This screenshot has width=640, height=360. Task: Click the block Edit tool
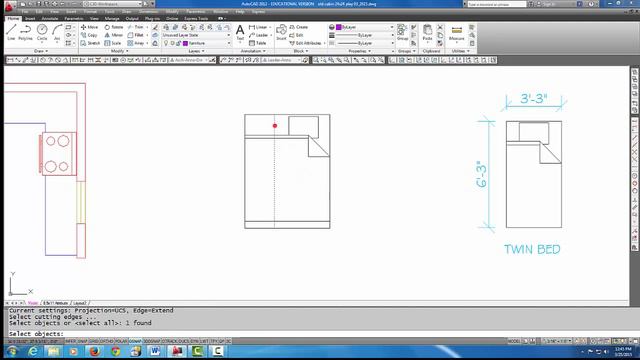(296, 35)
